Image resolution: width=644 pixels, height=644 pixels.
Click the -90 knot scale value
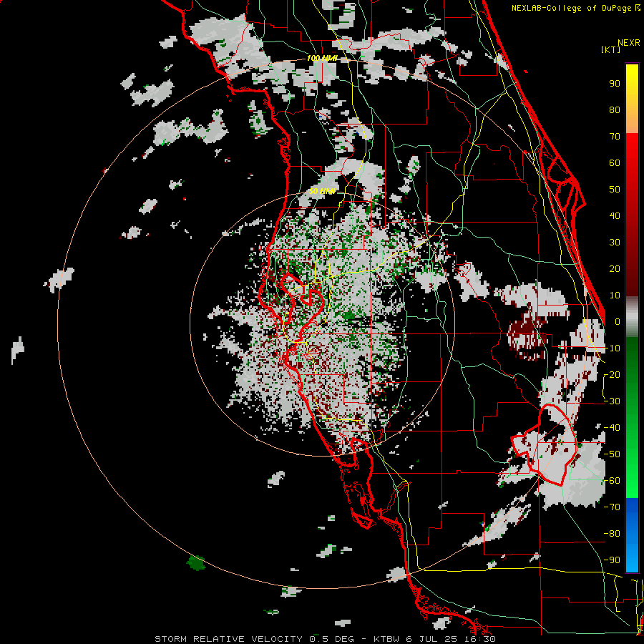click(x=612, y=560)
